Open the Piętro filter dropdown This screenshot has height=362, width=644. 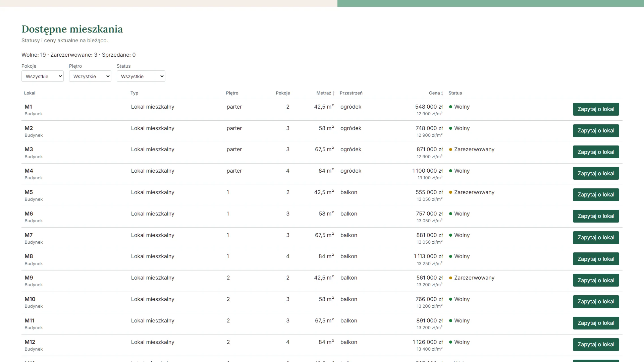tap(90, 76)
